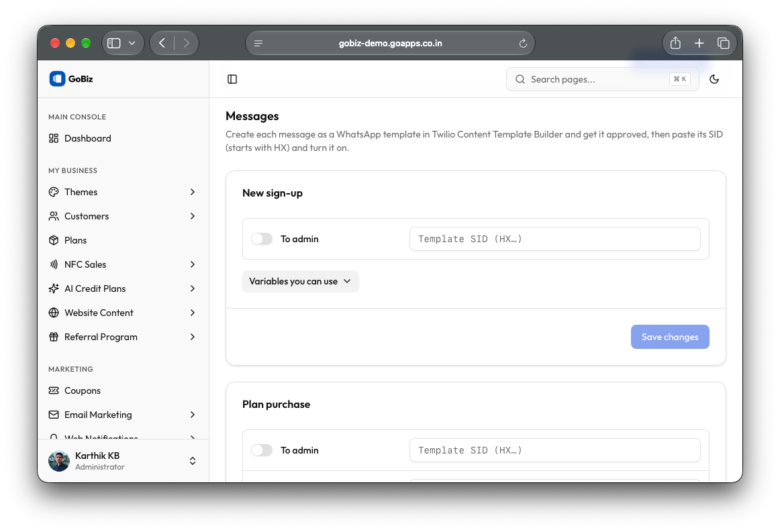Image resolution: width=780 pixels, height=532 pixels.
Task: Click the search magnifier icon
Action: click(x=520, y=79)
